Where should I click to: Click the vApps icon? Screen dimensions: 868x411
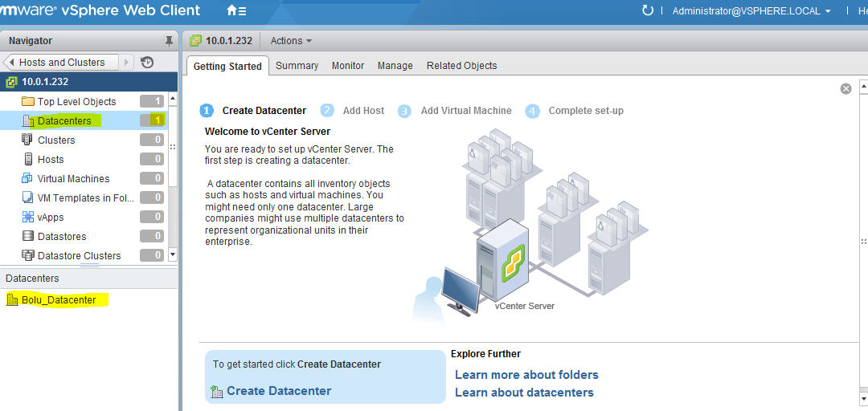27,217
